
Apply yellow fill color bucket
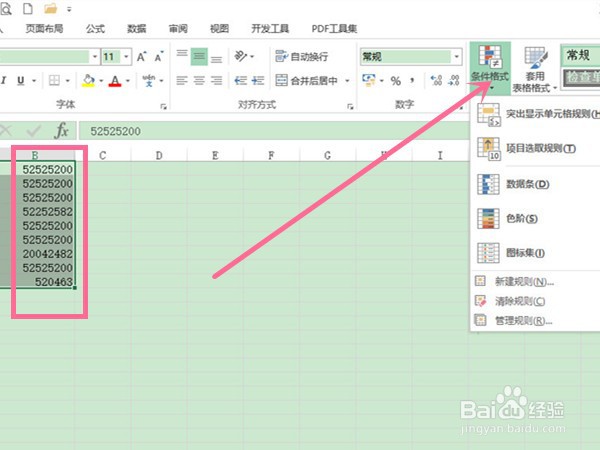click(x=88, y=80)
